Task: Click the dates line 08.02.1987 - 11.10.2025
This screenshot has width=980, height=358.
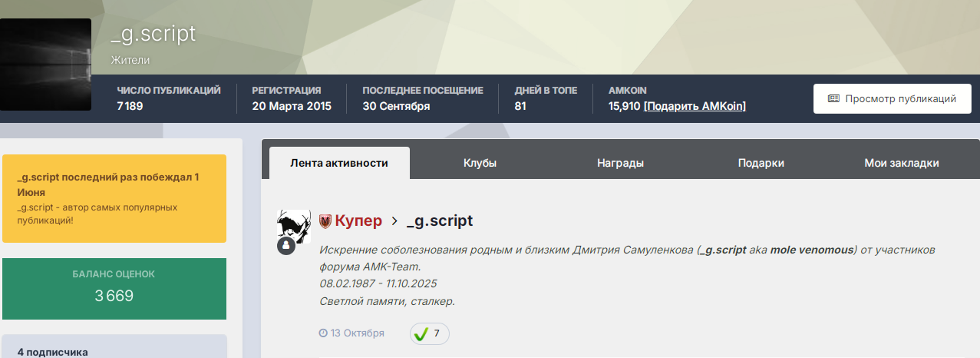Action: pyautogui.click(x=378, y=283)
